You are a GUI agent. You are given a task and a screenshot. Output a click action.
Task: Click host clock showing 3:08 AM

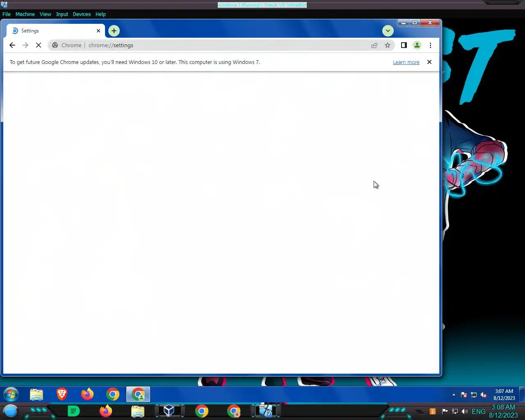503,411
